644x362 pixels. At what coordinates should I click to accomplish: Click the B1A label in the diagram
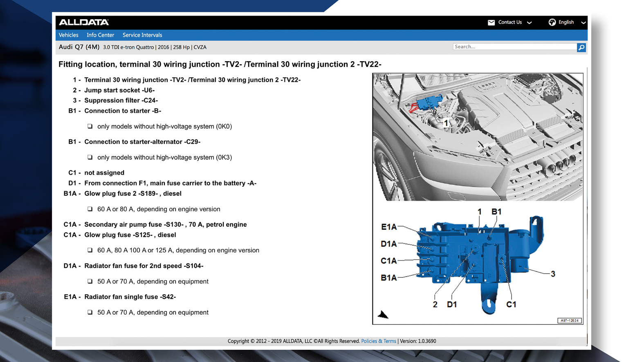(389, 278)
